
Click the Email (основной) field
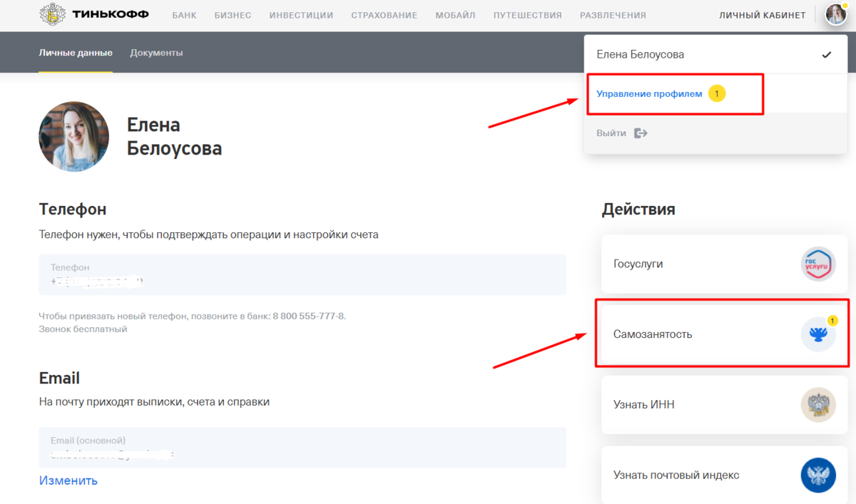click(x=302, y=448)
